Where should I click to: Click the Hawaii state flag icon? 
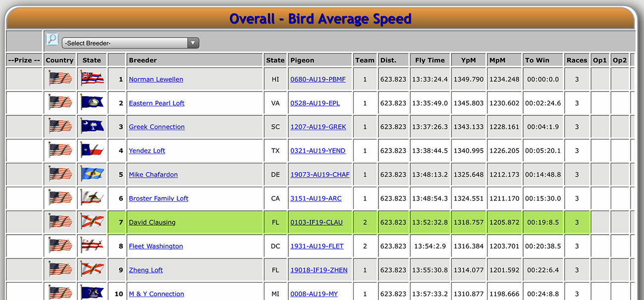point(92,79)
